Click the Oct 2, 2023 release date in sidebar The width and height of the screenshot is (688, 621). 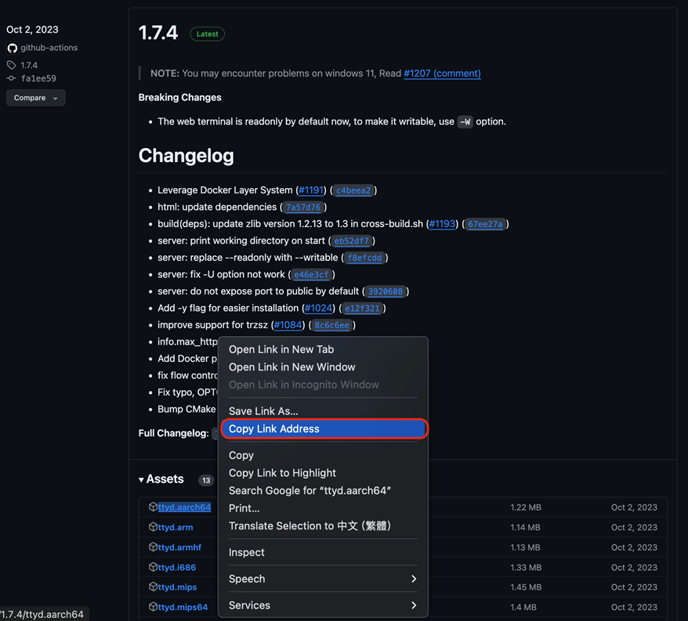click(32, 29)
